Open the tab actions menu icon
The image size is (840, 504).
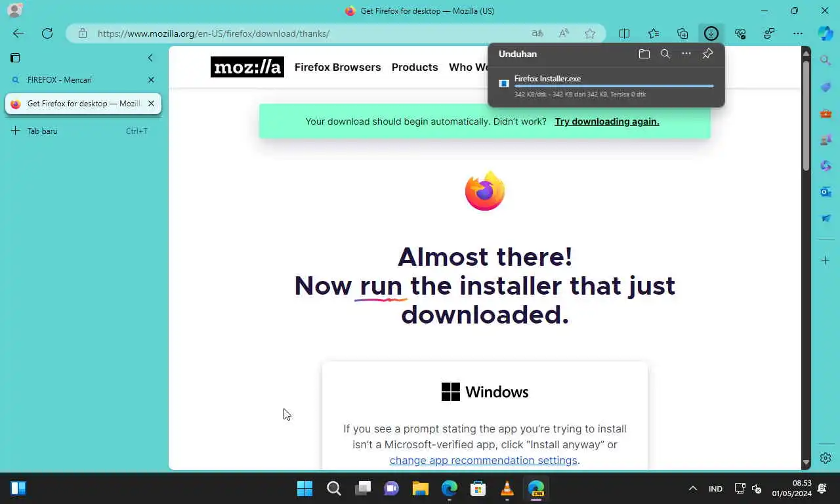tap(15, 58)
